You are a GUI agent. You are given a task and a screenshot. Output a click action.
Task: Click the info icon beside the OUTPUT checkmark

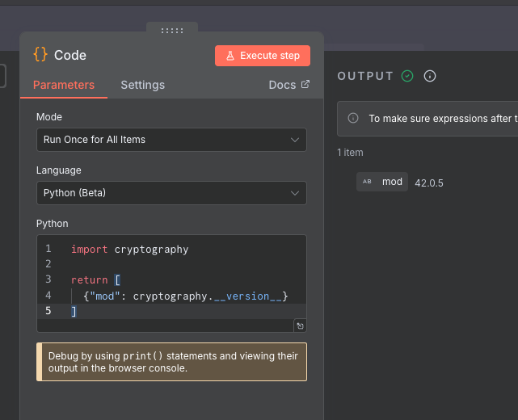click(x=430, y=76)
